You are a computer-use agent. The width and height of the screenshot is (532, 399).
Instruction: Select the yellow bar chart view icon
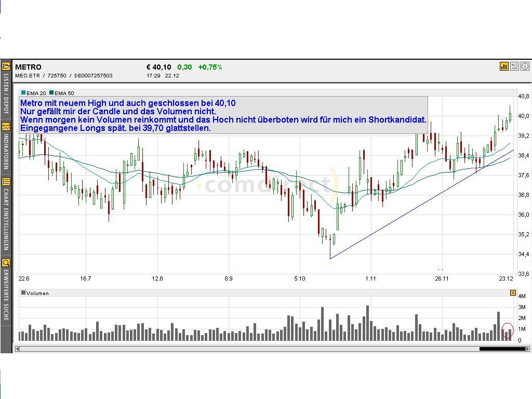[x=504, y=66]
